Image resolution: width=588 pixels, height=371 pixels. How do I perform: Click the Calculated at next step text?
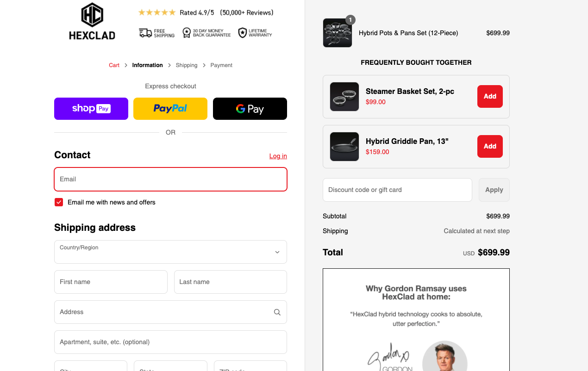(x=476, y=231)
